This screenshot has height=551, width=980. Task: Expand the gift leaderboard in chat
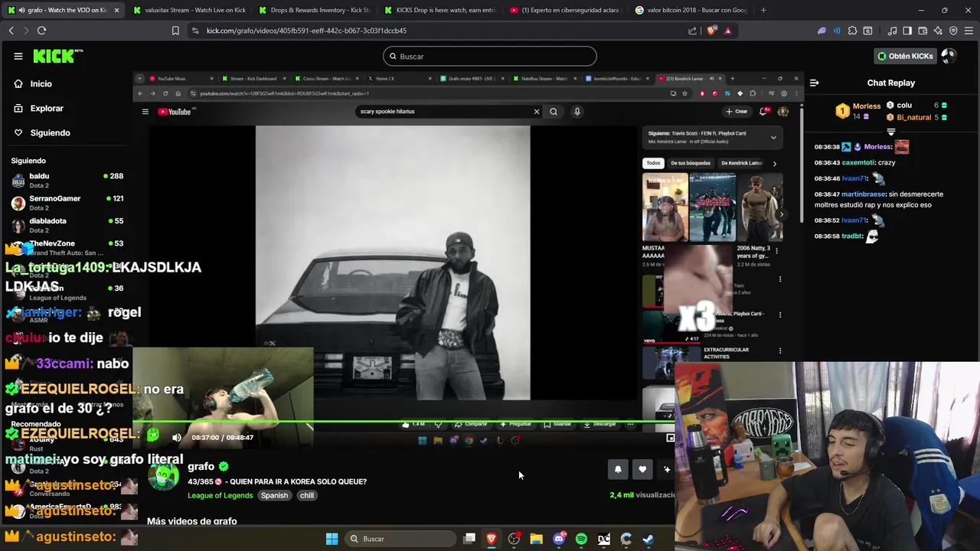pyautogui.click(x=890, y=132)
